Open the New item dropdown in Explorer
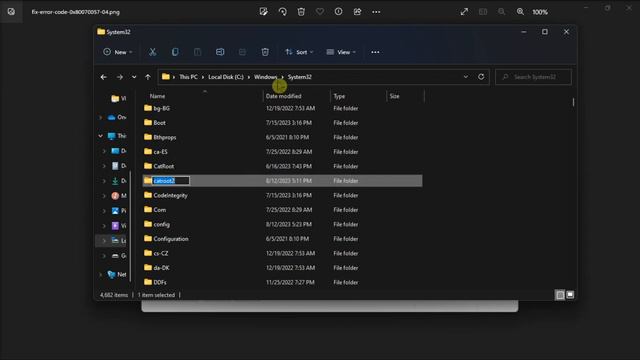Screen dimensions: 640x360 118,52
